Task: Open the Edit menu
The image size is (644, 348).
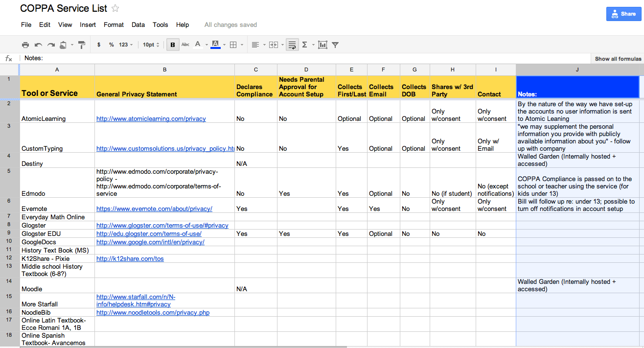Action: click(45, 24)
